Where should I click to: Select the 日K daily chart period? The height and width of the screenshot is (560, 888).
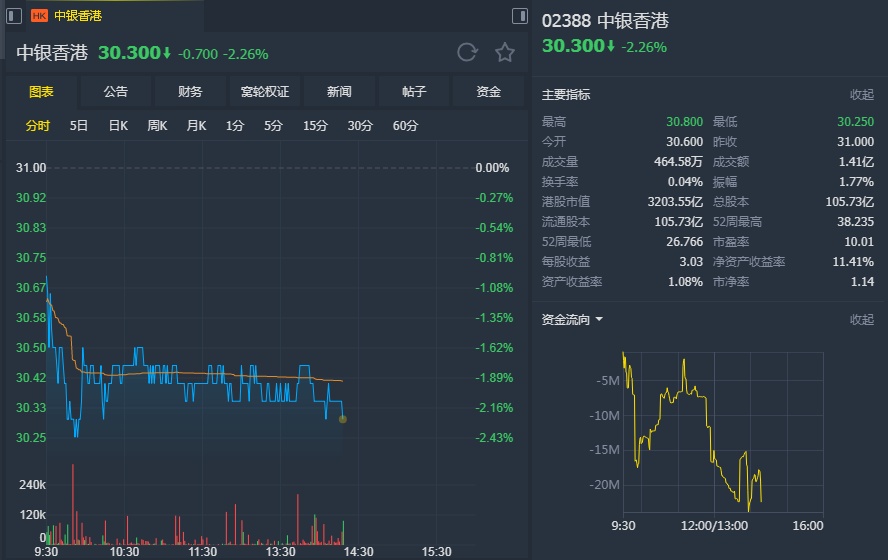[x=118, y=126]
